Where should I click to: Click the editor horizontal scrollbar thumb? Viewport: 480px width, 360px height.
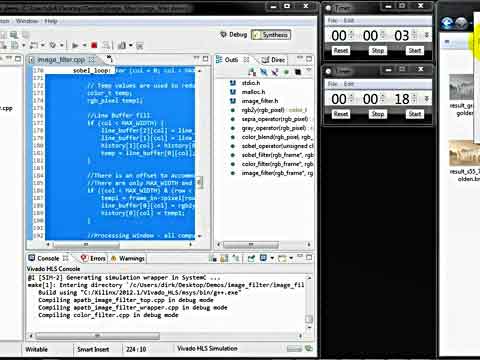pos(86,244)
